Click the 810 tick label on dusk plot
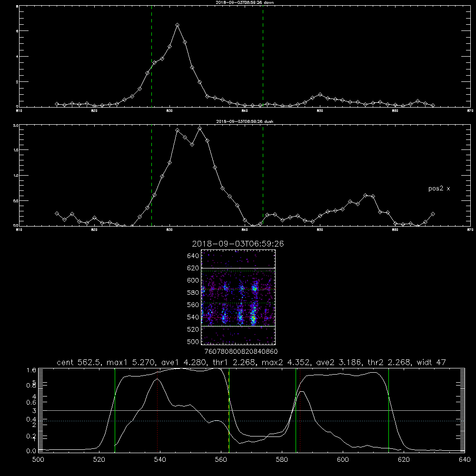 [x=19, y=230]
